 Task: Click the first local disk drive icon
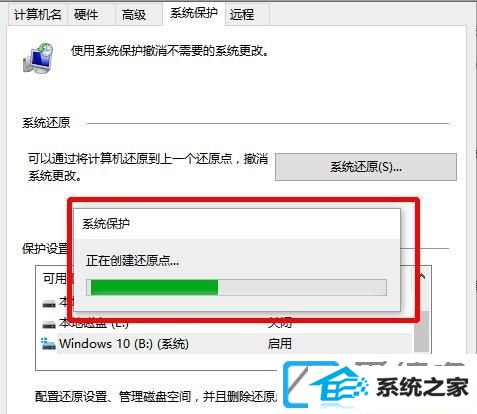49,304
